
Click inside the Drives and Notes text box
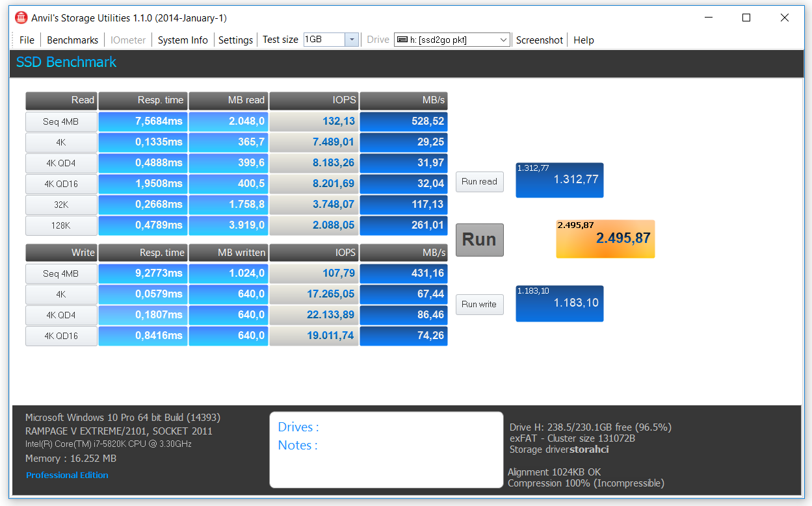tap(386, 449)
